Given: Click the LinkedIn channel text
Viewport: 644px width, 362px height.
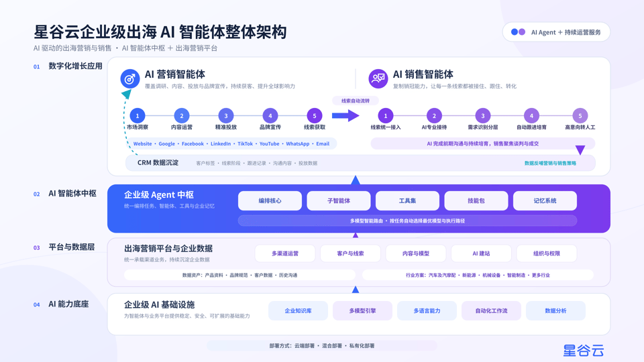Looking at the screenshot, I should click(221, 143).
